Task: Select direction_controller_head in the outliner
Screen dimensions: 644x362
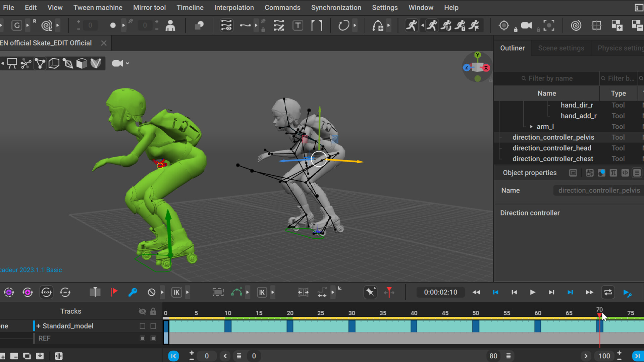Action: (x=551, y=148)
